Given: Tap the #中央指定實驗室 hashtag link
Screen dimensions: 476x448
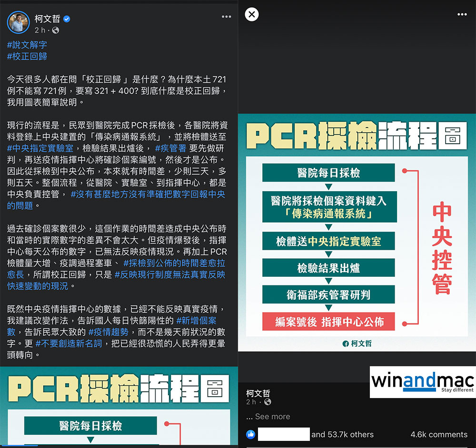Looking at the screenshot, I should 40,148.
